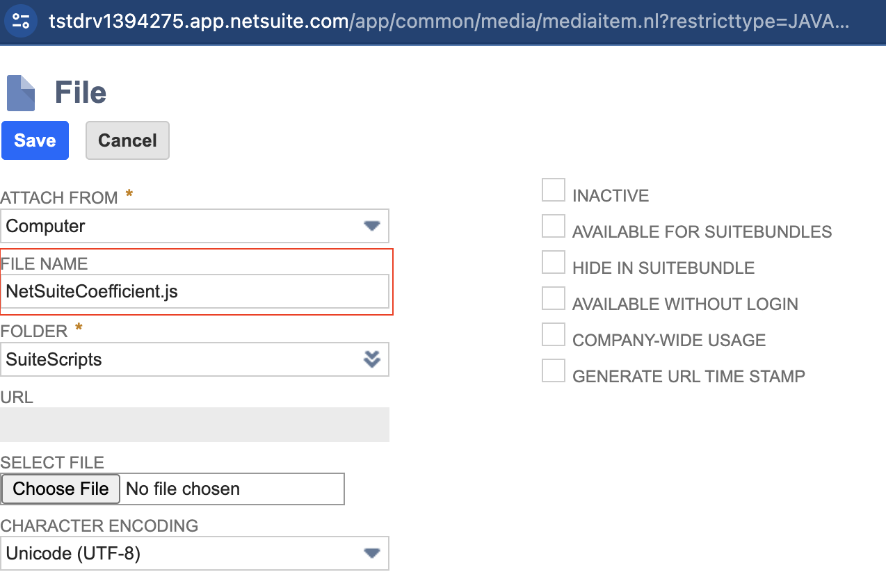The image size is (886, 588).
Task: Expand the Folder double-chevron list
Action: coord(372,359)
